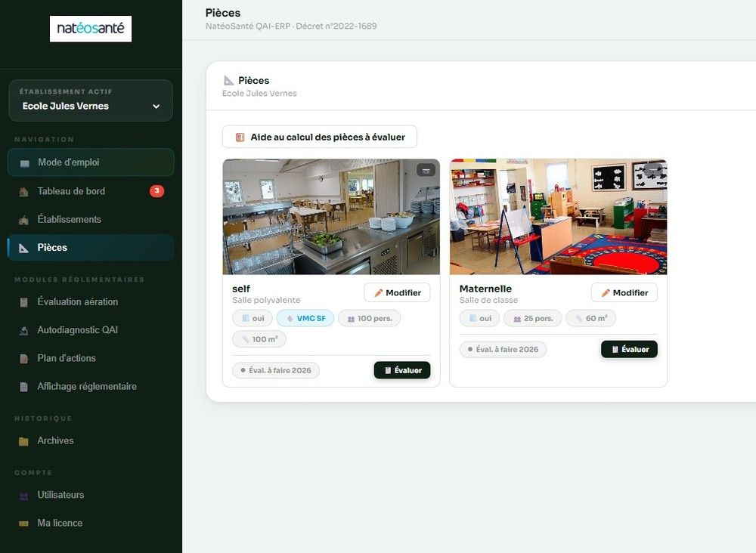The width and height of the screenshot is (756, 553).
Task: Click the 100 pers. capacity tag
Action: click(370, 318)
